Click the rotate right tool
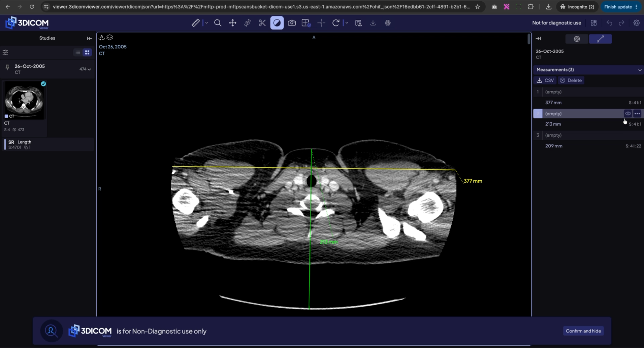 (x=336, y=23)
